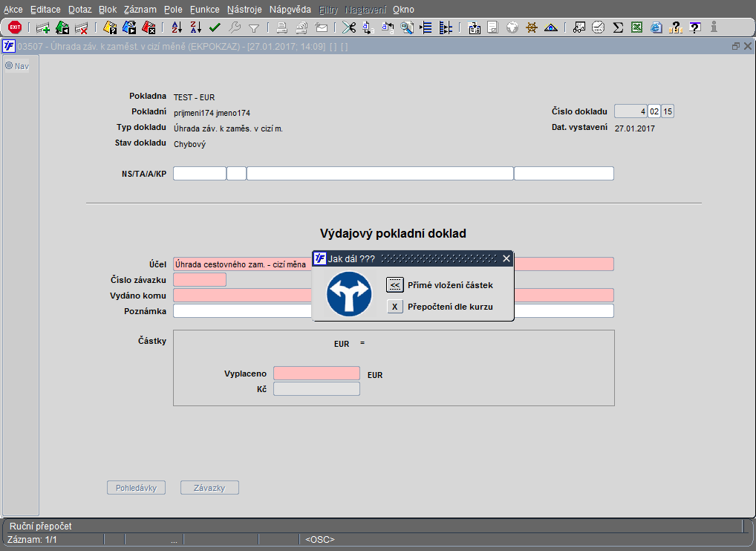Open the Nástroje menu

(x=244, y=9)
